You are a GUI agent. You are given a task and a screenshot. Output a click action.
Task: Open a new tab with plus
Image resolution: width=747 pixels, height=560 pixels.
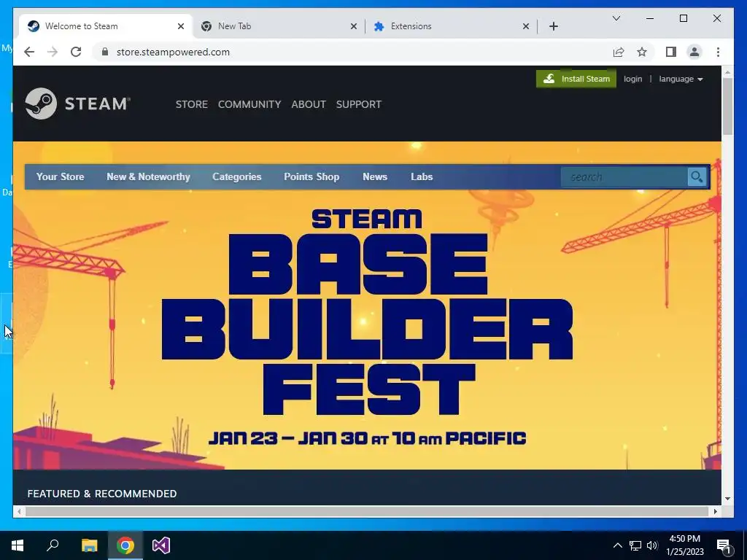click(x=553, y=26)
